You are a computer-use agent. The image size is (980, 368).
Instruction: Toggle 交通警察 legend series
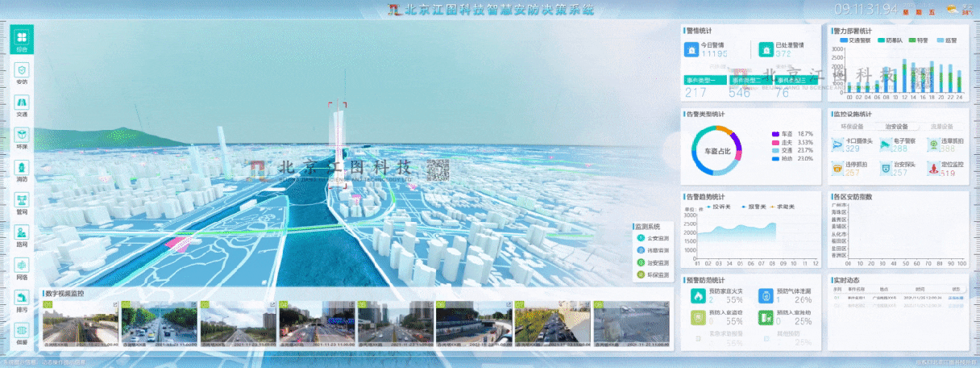tap(857, 39)
